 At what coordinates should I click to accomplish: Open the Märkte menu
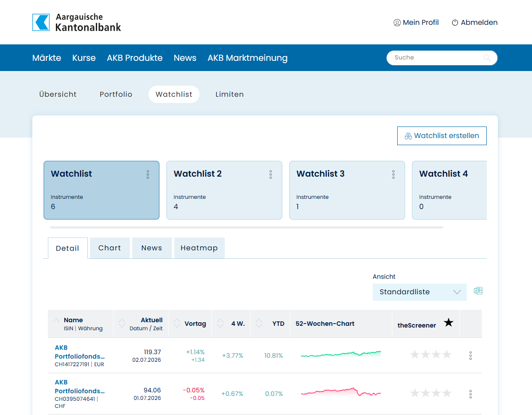[47, 58]
